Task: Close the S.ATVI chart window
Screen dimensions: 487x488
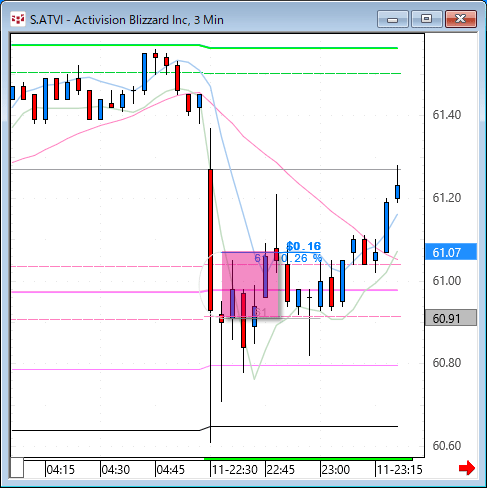Action: tap(461, 20)
